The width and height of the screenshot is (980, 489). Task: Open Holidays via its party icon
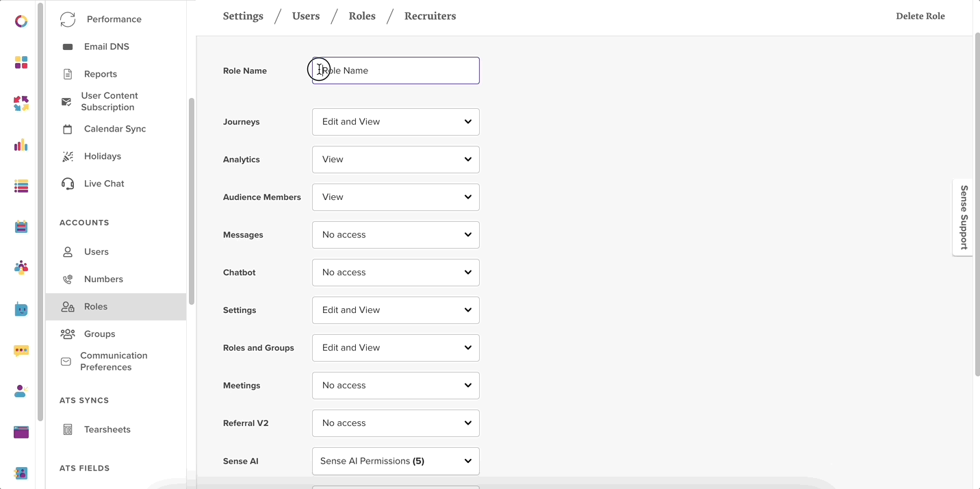coord(68,156)
